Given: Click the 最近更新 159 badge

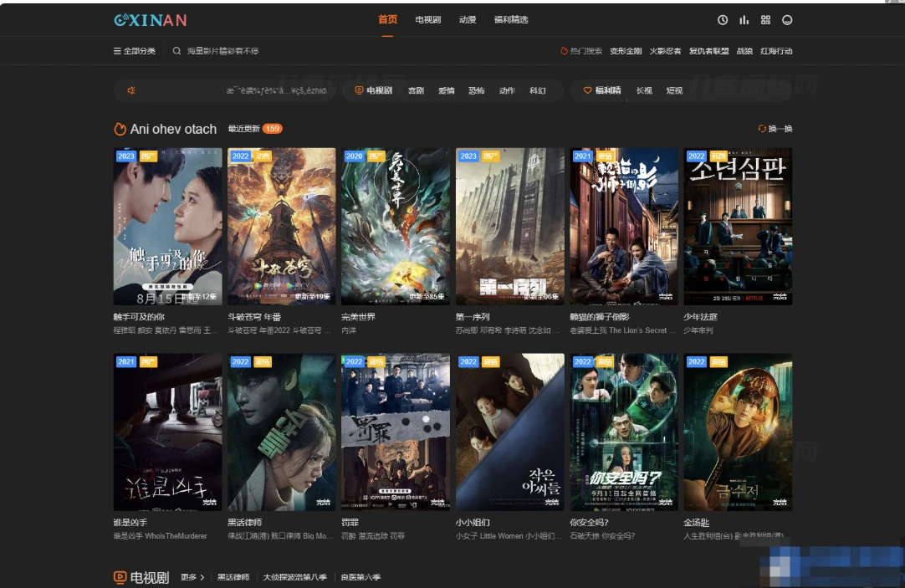Looking at the screenshot, I should (255, 129).
